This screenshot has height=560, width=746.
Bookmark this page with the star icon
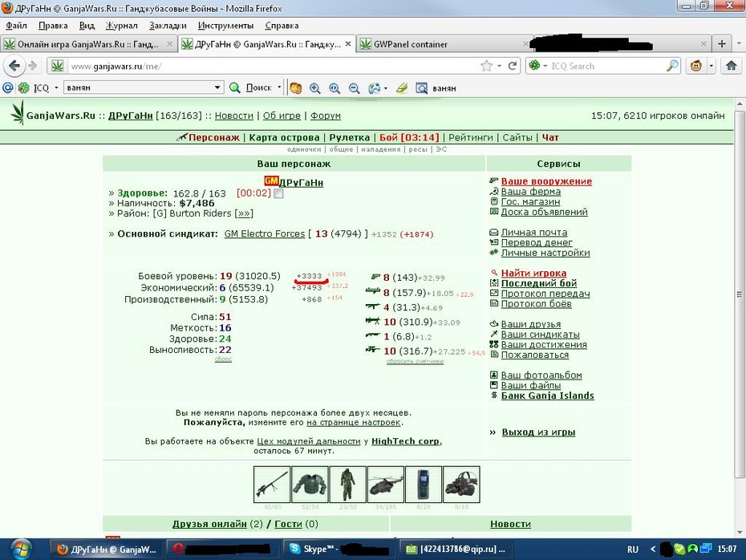click(486, 66)
